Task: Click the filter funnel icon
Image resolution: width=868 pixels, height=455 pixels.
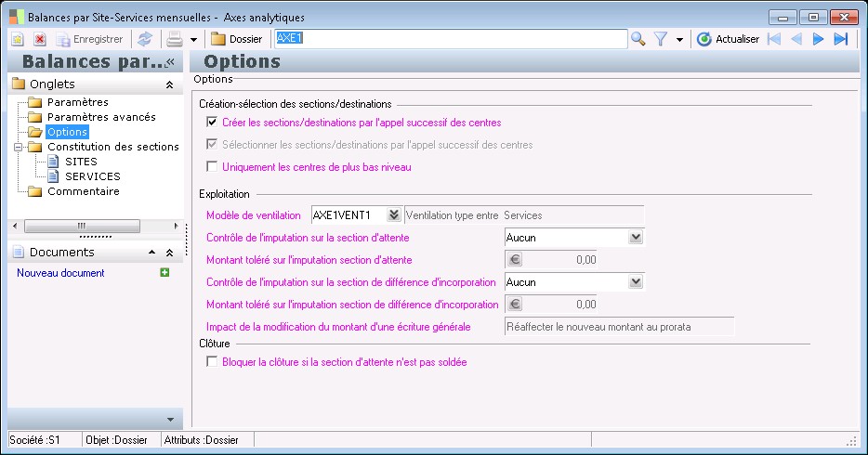Action: (x=661, y=39)
